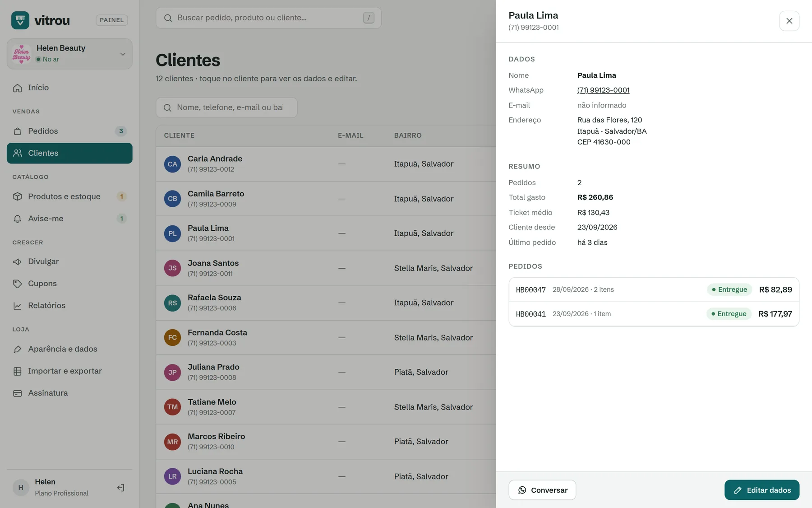Screen dimensions: 812x508
Task: Go to Início in sidebar
Action: (x=69, y=88)
